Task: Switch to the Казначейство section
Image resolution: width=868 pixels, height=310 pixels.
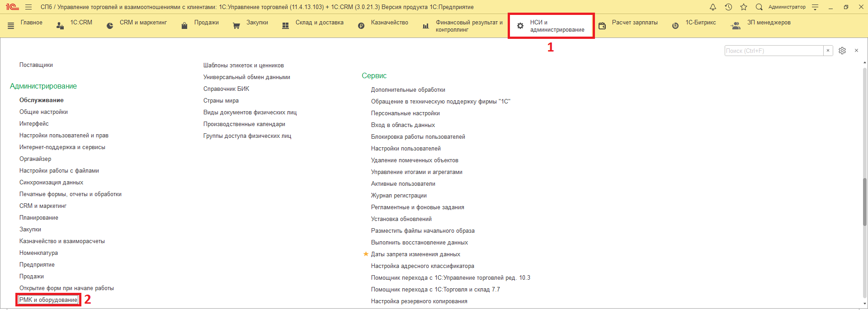Action: coord(389,23)
